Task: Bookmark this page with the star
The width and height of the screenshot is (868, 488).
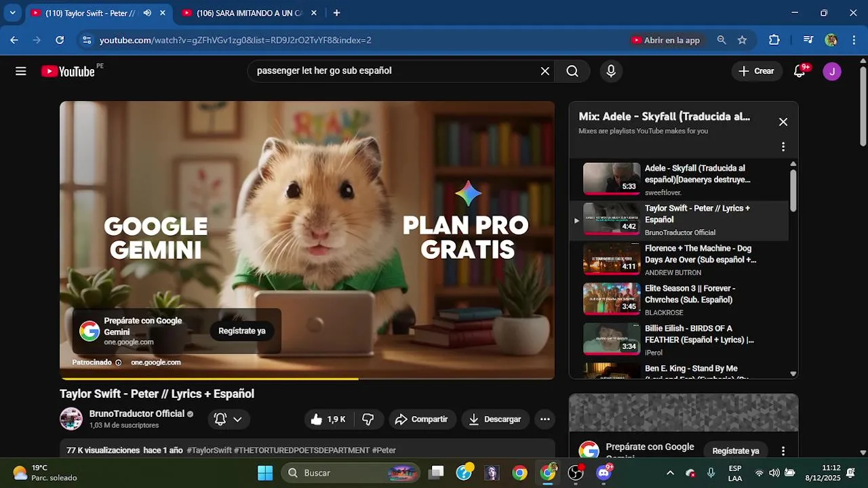Action: pyautogui.click(x=742, y=40)
